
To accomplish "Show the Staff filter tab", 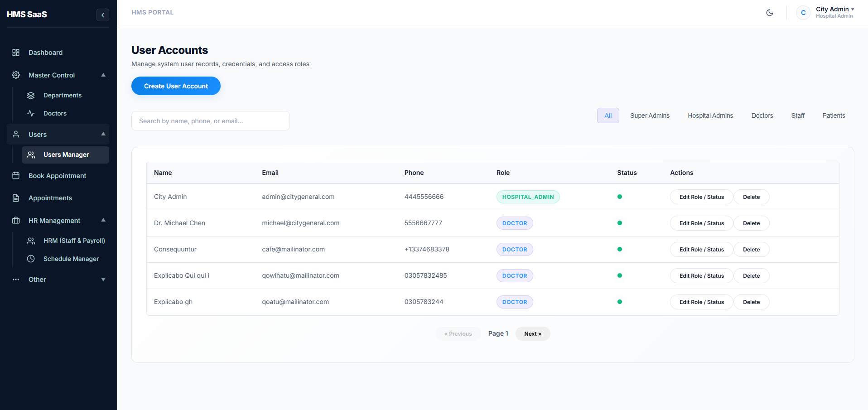I will coord(798,116).
